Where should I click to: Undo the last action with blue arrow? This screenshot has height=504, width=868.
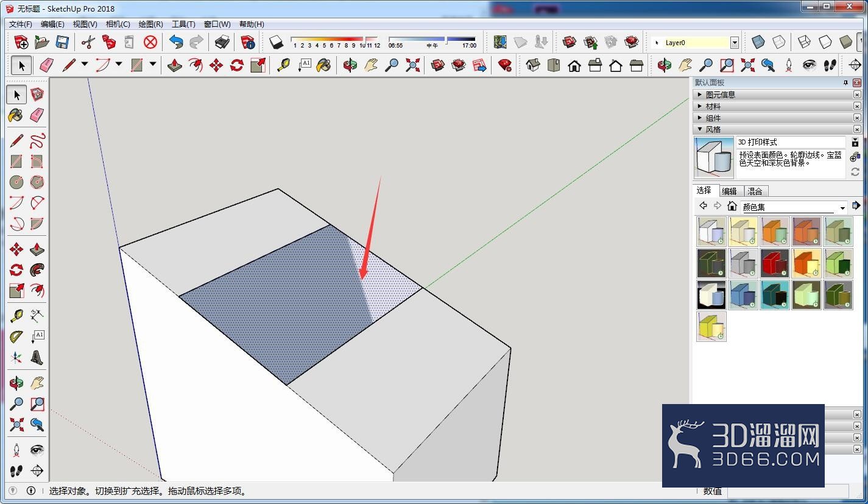pos(177,42)
